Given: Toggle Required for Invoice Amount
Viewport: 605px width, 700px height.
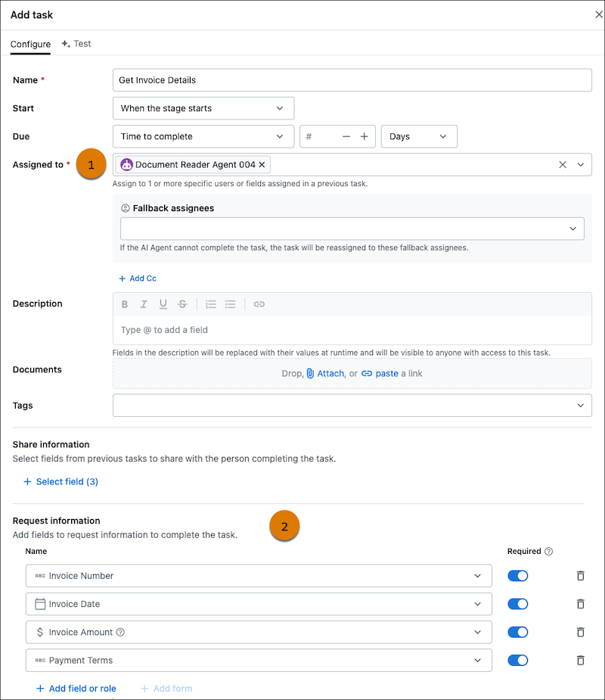Looking at the screenshot, I should point(518,632).
